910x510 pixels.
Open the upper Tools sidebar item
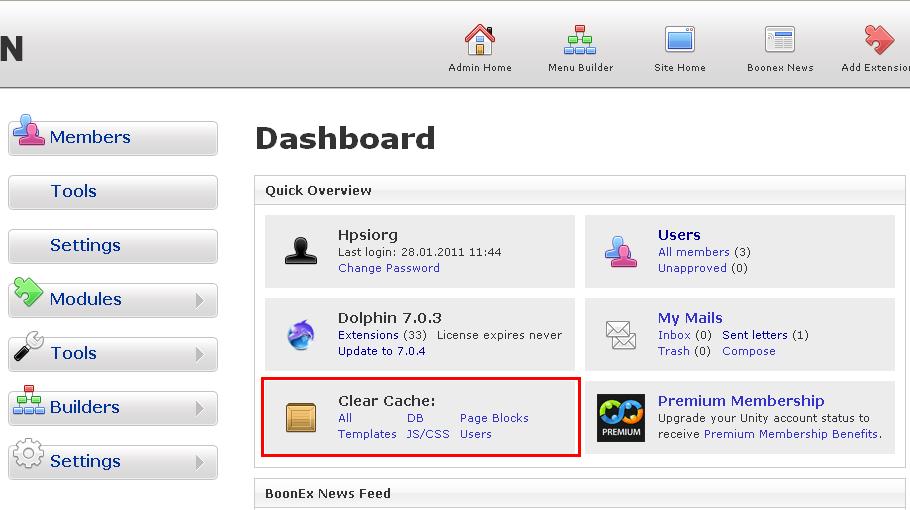click(113, 192)
